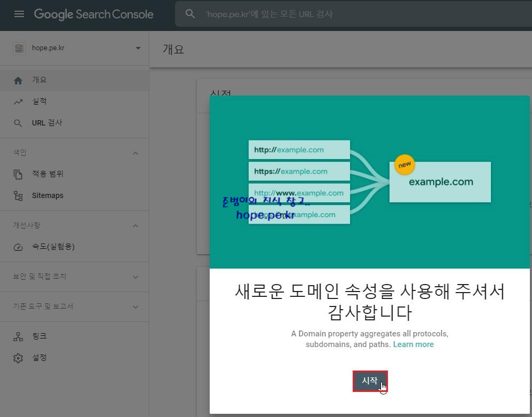Click the https://example.com box in illustration
This screenshot has width=532, height=417.
click(299, 171)
